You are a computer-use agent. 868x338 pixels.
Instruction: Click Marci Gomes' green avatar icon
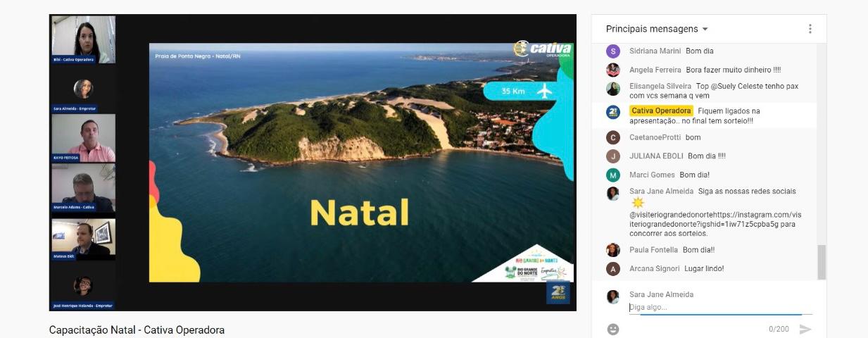tap(613, 175)
